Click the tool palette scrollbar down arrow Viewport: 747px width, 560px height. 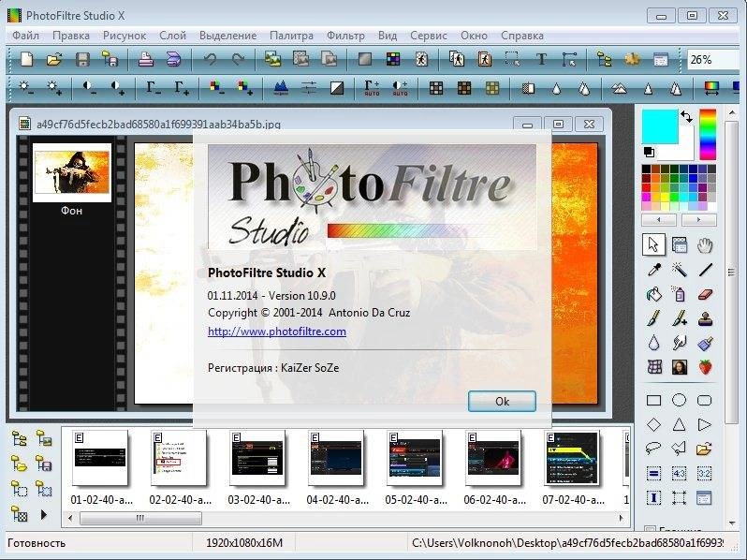click(732, 523)
